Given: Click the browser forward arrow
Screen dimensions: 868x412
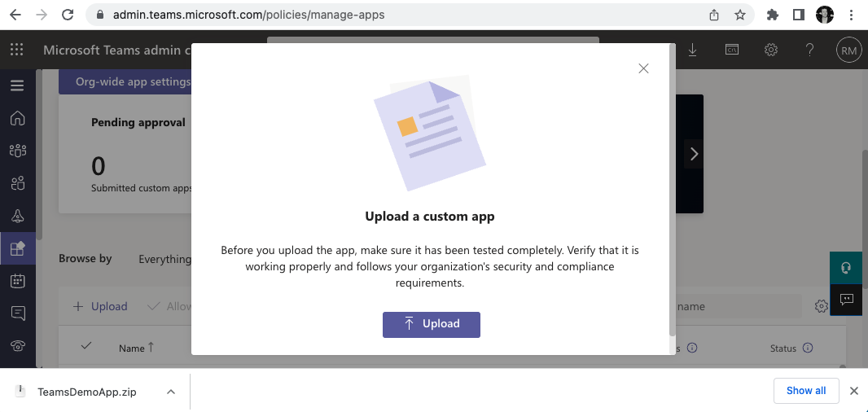Looking at the screenshot, I should pos(42,15).
